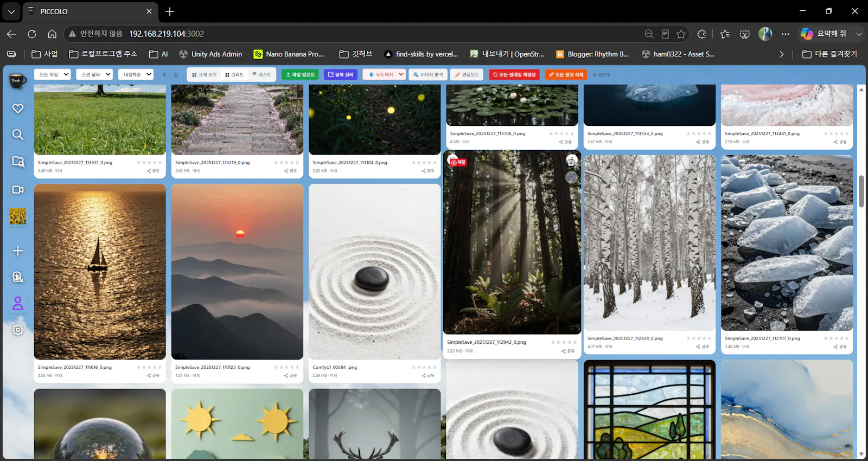
Task: Go to browser home page icon
Action: (x=52, y=34)
